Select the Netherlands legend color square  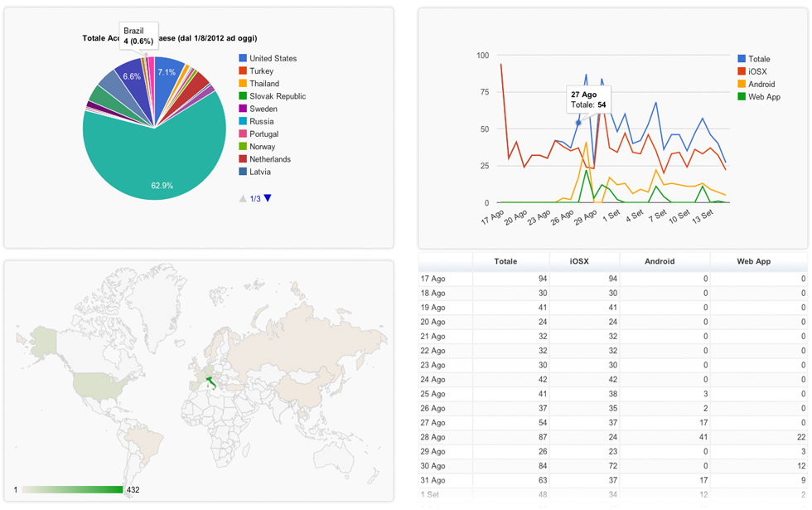pos(242,159)
